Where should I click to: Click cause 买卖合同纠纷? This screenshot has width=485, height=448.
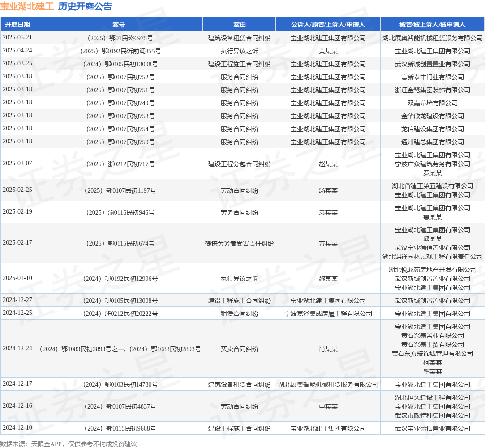[x=240, y=349]
